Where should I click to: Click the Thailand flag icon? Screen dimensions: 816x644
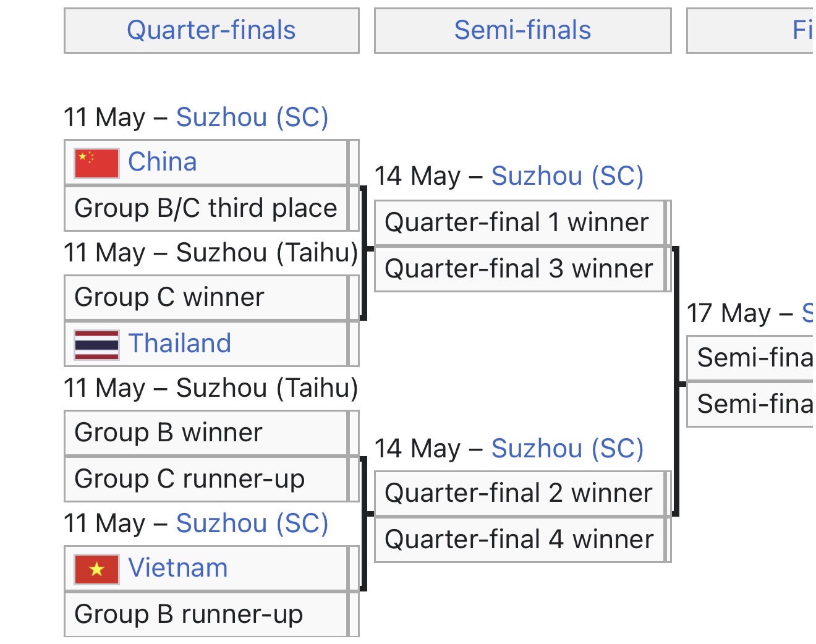coord(96,345)
